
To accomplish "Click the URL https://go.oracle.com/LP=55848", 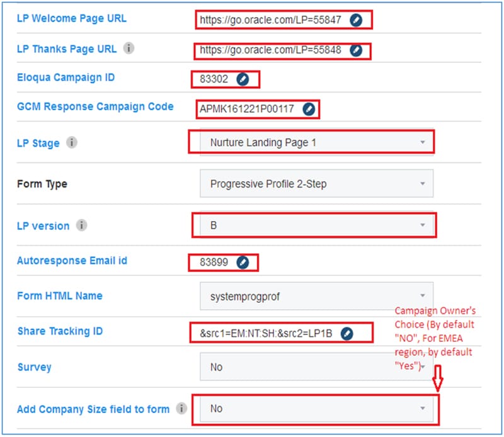I will (x=270, y=50).
